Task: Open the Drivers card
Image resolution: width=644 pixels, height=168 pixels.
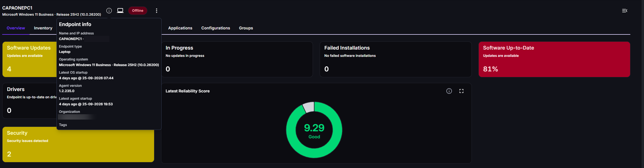Action: pyautogui.click(x=29, y=101)
